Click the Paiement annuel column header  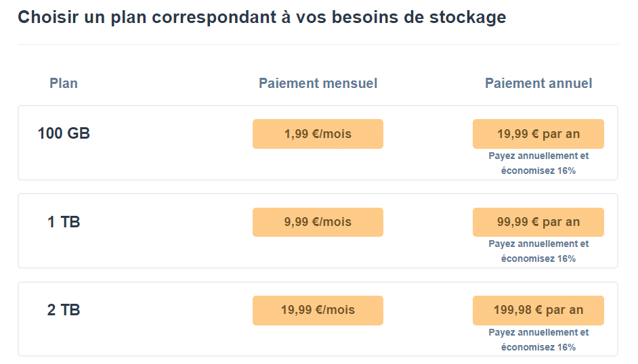click(538, 84)
